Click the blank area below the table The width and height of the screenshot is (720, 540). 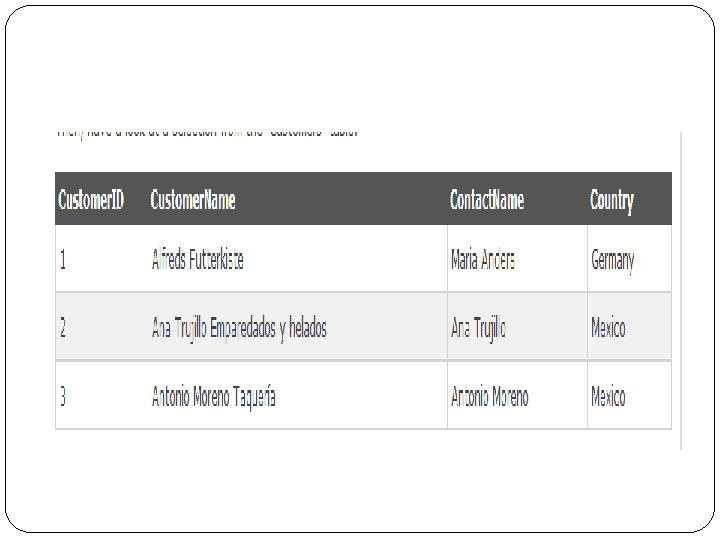363,478
